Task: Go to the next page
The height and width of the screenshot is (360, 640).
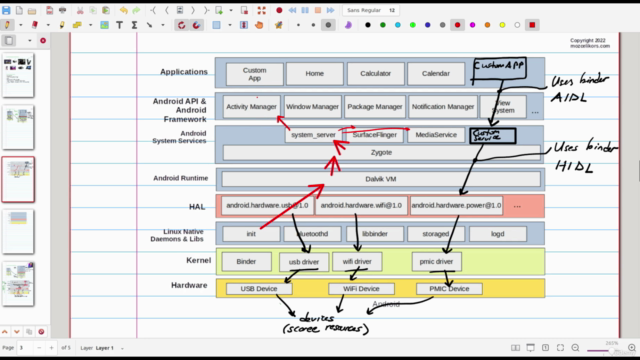Action: point(193,10)
